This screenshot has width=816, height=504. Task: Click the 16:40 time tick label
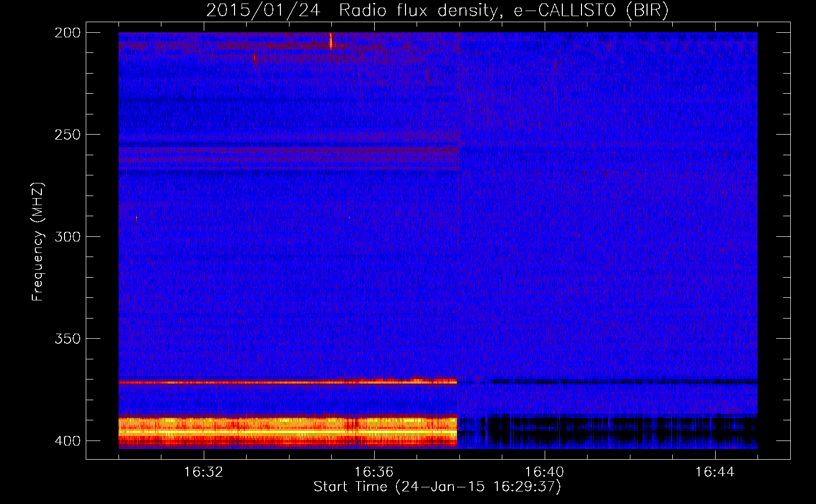click(x=545, y=472)
